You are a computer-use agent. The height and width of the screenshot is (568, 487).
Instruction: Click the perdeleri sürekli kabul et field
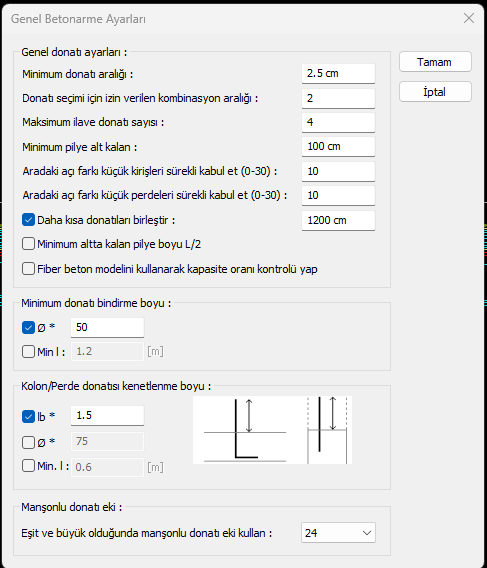(338, 195)
